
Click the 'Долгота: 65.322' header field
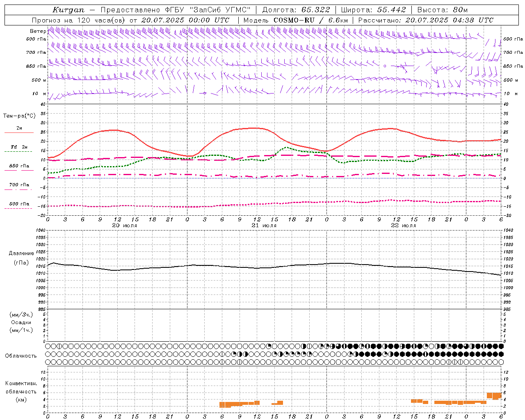point(296,10)
